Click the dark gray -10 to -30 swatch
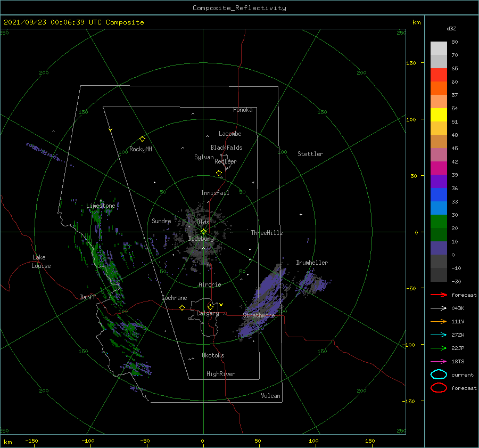 tap(439, 275)
